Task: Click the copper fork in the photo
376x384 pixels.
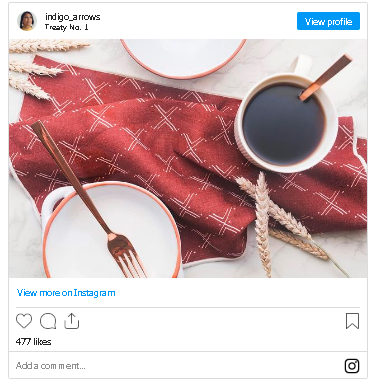Action: [90, 200]
